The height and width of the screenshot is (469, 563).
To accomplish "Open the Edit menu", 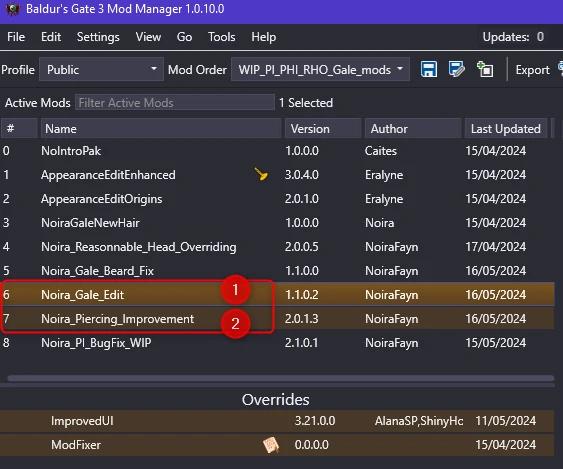I will [x=51, y=37].
